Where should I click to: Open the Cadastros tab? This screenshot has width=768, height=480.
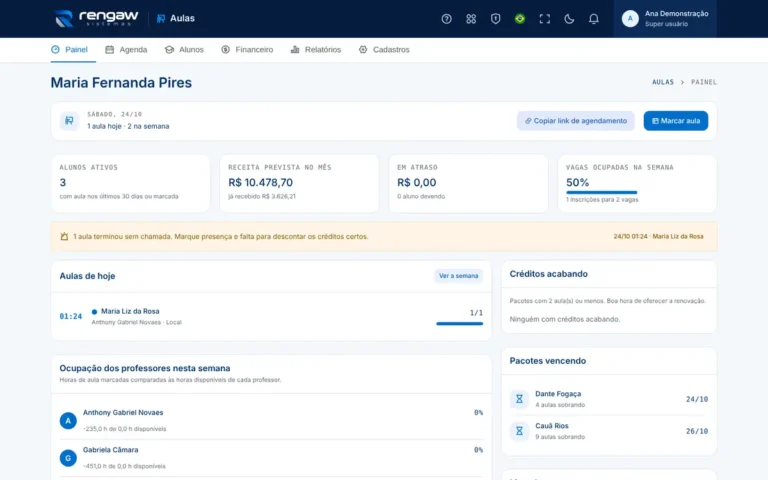pyautogui.click(x=384, y=49)
